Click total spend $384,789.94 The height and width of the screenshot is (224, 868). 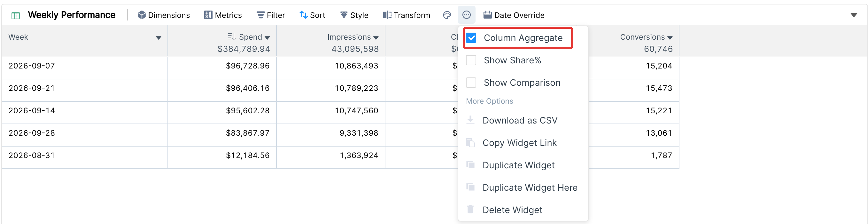[x=244, y=49]
